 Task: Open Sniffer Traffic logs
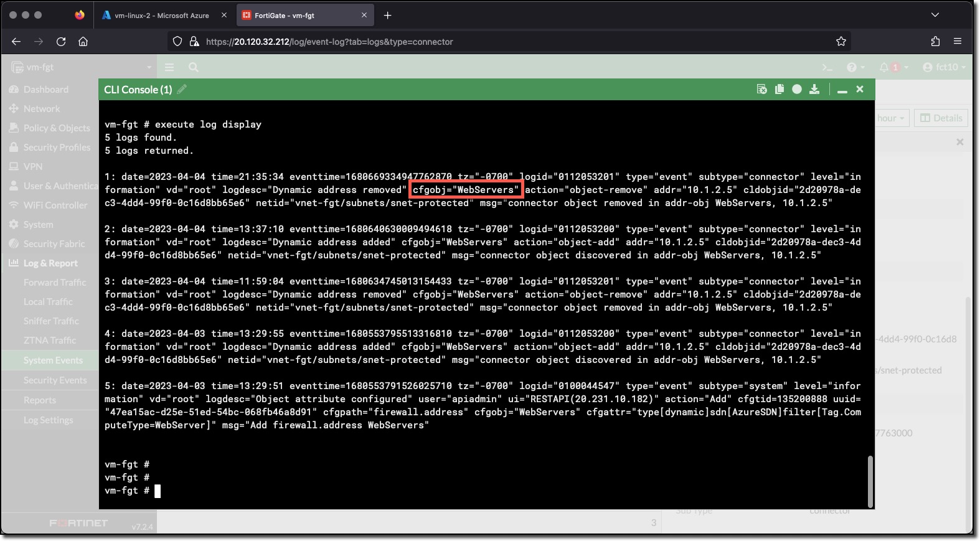coord(51,321)
